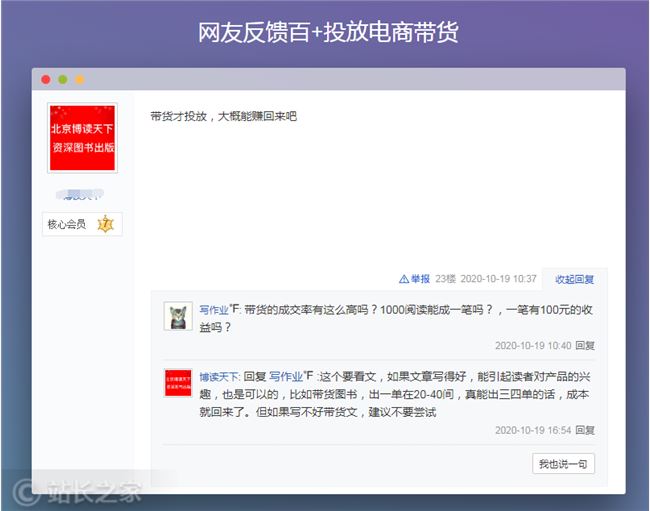Click the 核心会员 level badge icon
Screen dimensions: 650x511
point(105,224)
